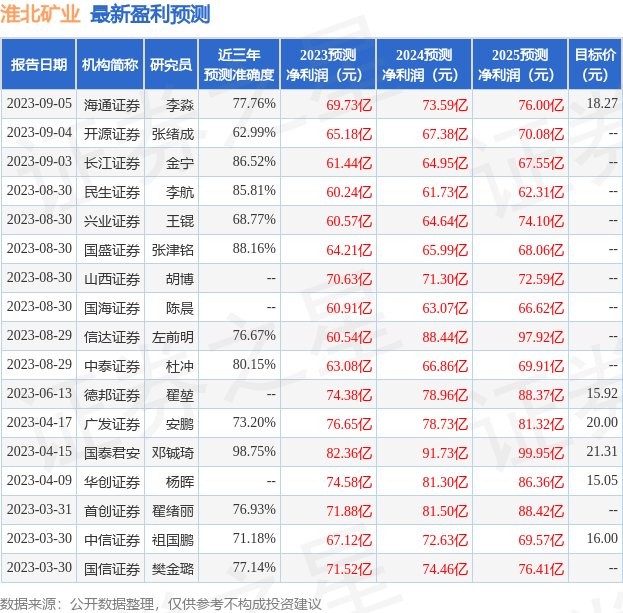
Task: Click the 60.24亿 profit value
Action: [349, 192]
